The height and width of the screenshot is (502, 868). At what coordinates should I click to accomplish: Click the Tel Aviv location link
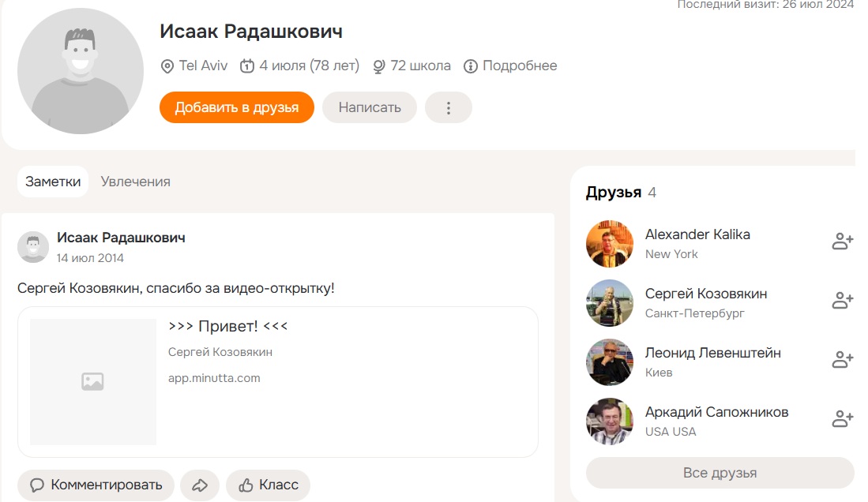(203, 66)
